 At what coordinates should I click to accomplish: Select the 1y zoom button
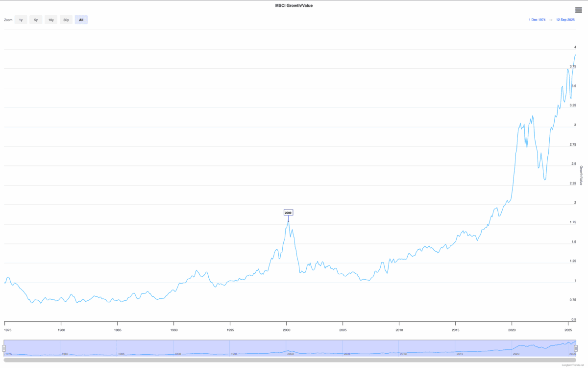pos(21,20)
